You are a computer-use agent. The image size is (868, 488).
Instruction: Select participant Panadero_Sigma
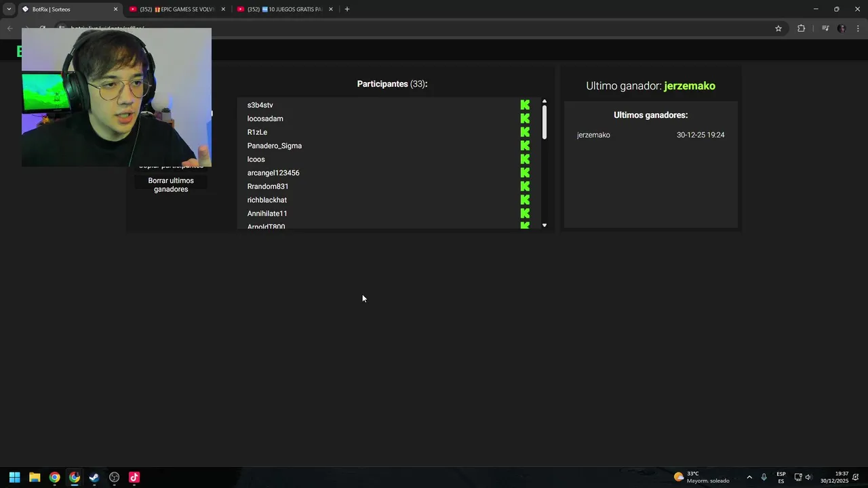(x=275, y=146)
